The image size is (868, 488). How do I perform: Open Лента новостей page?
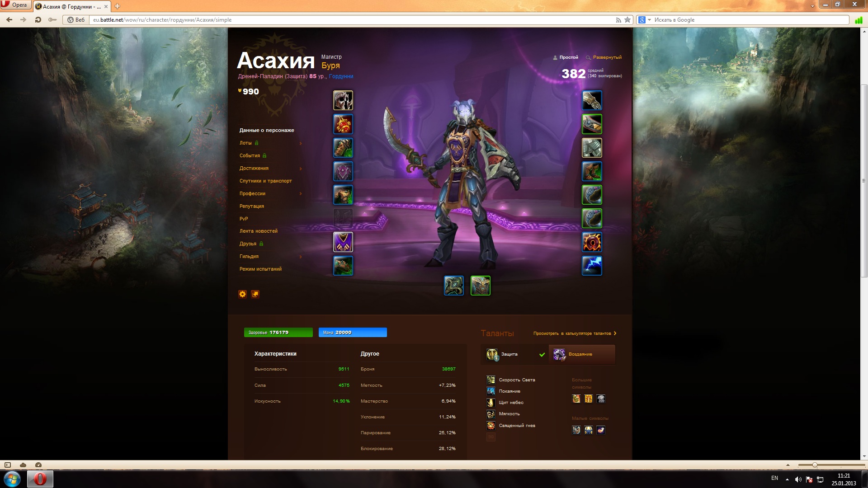coord(259,231)
